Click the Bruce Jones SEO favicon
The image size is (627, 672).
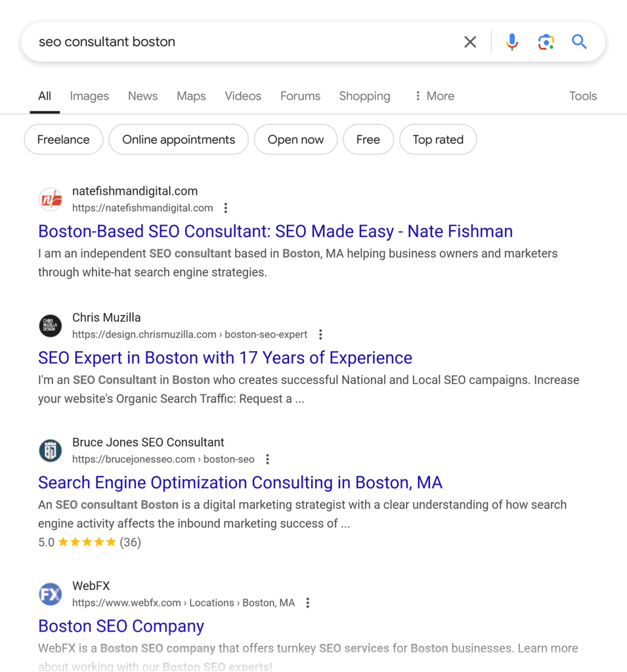51,451
